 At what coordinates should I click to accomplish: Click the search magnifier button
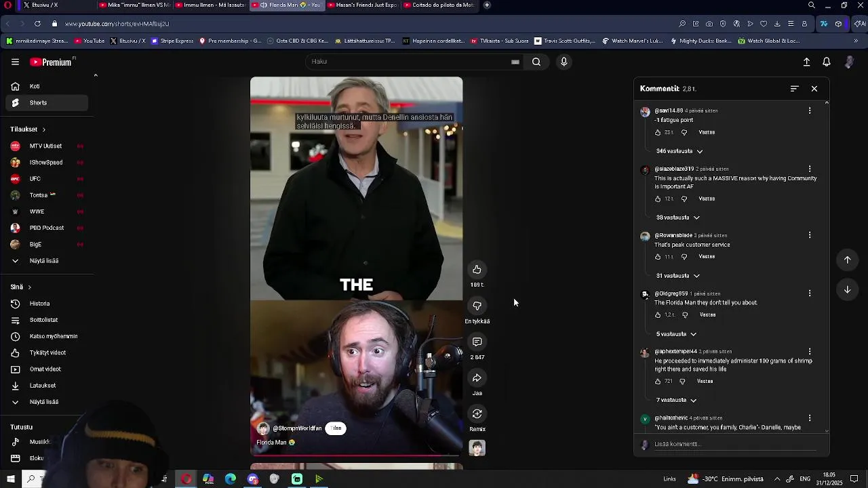536,62
